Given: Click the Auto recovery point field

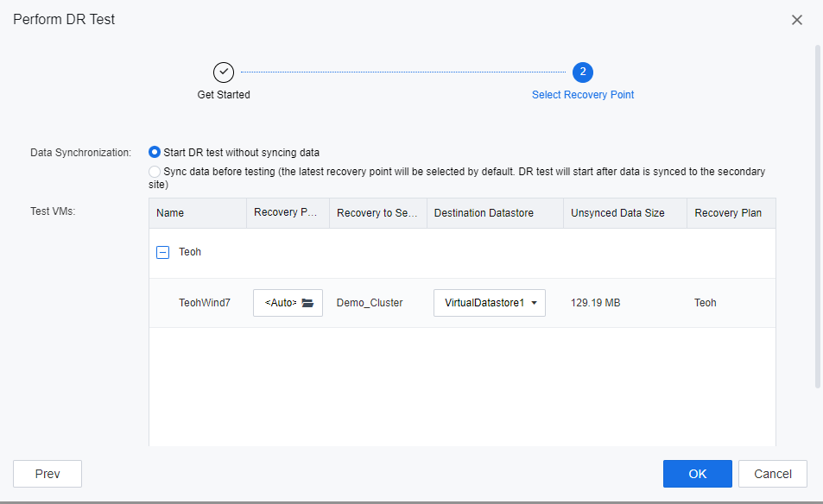Looking at the screenshot, I should [x=279, y=303].
